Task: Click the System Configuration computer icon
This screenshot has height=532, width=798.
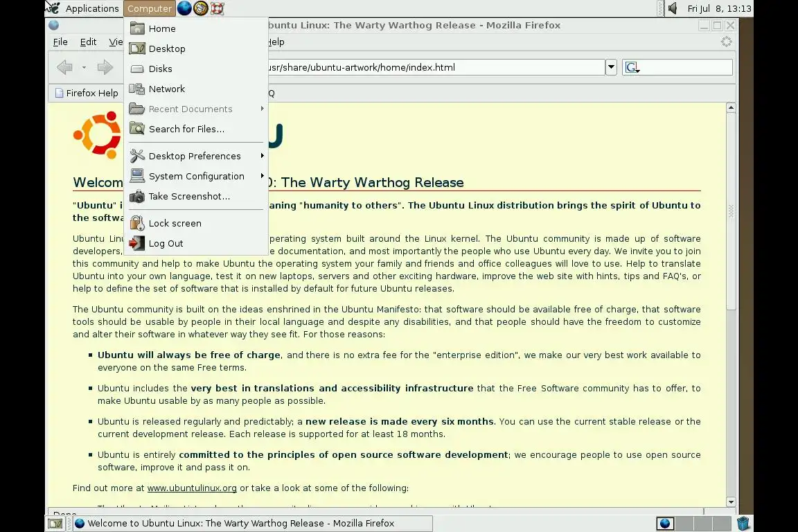Action: click(x=137, y=176)
